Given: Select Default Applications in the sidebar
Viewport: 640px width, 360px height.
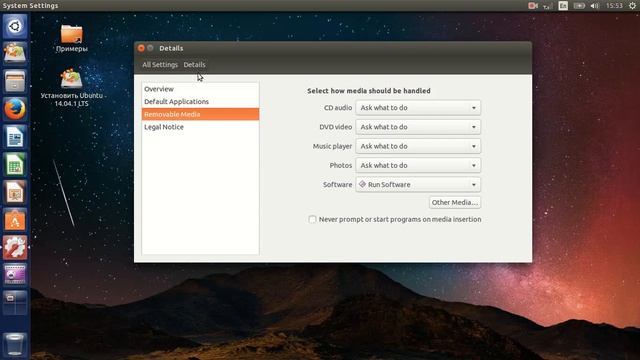Looking at the screenshot, I should point(200,102).
